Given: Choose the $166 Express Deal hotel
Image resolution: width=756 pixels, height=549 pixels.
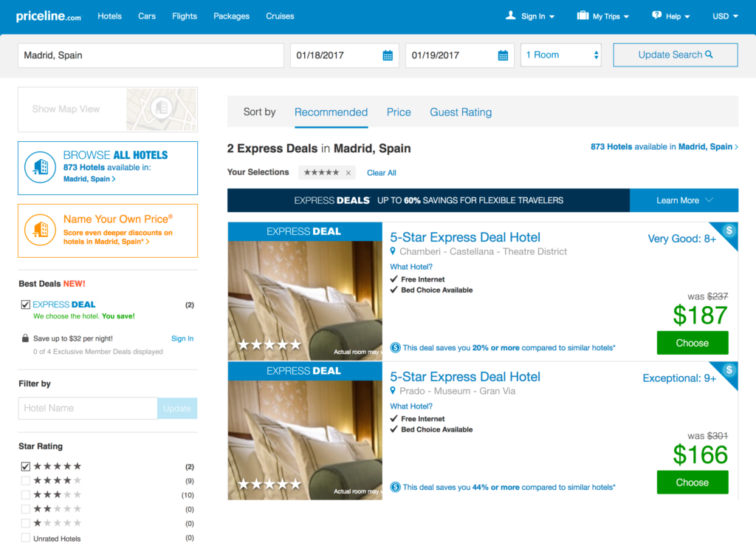Looking at the screenshot, I should (693, 482).
